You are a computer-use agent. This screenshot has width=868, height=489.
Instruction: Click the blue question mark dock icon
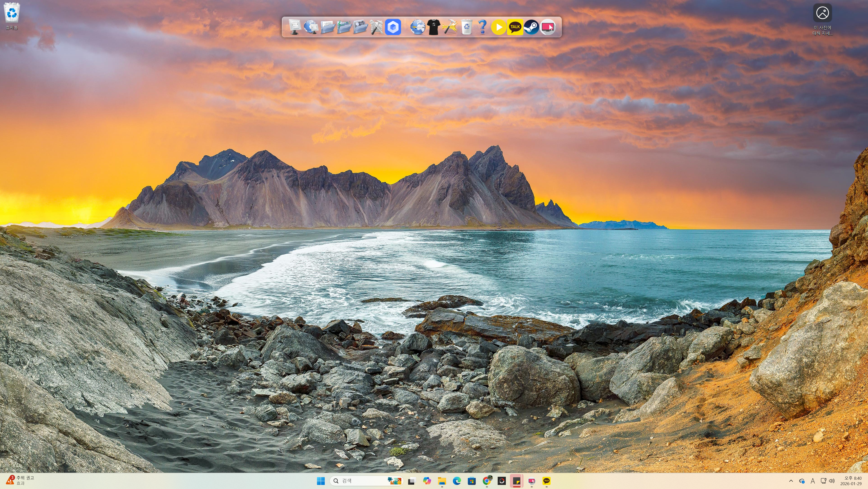(483, 27)
